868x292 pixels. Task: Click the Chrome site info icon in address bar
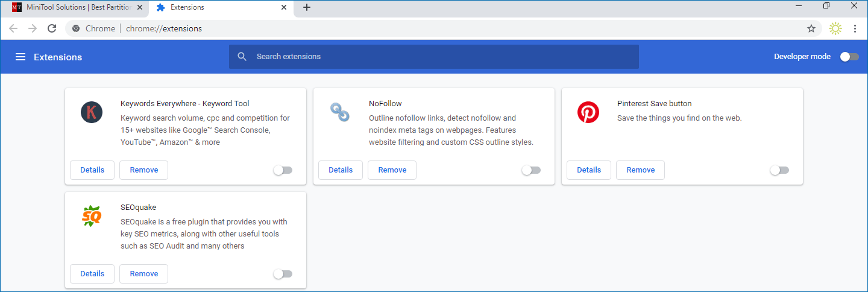tap(76, 28)
